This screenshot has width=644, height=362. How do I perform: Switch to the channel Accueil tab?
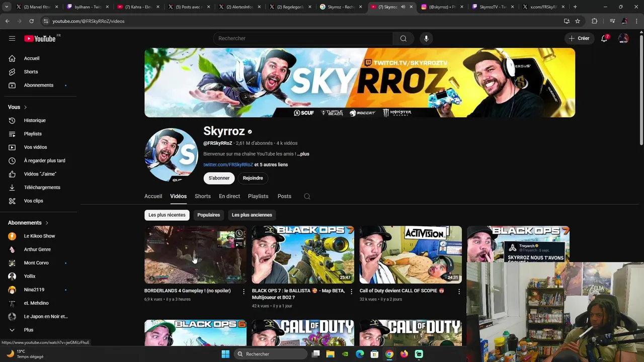153,196
